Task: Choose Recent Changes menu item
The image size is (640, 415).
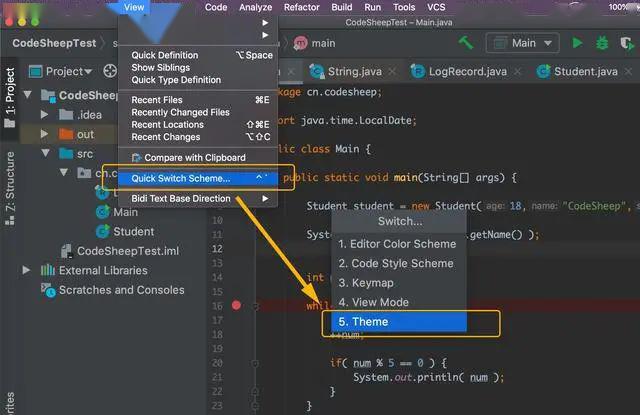Action: [x=198, y=137]
